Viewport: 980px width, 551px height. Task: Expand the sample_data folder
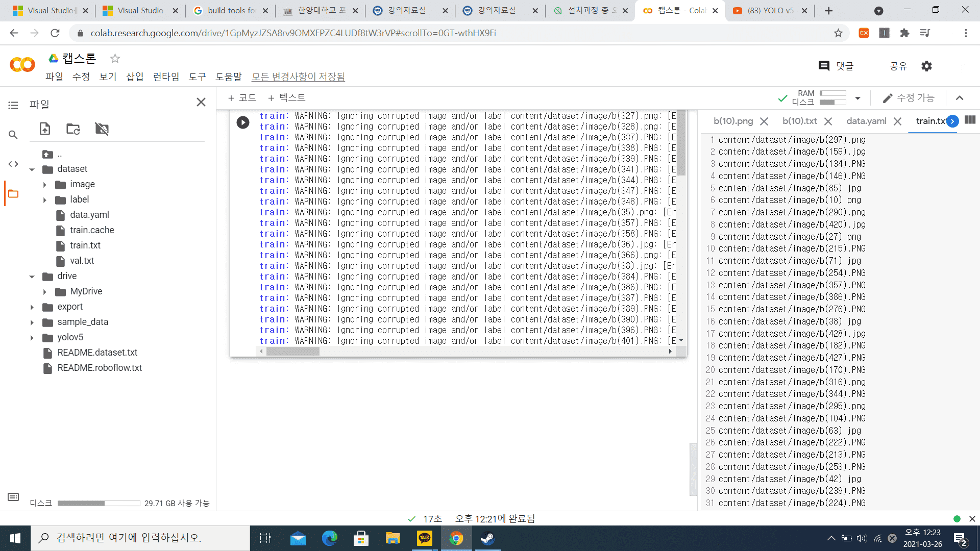(32, 322)
